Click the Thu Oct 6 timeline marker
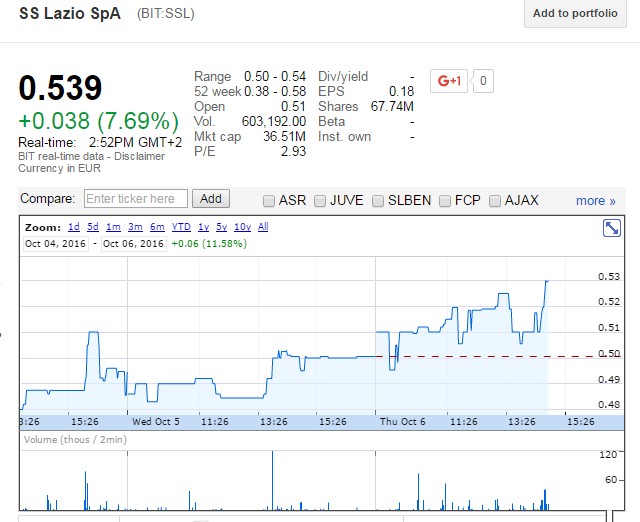The height and width of the screenshot is (522, 640). 402,421
